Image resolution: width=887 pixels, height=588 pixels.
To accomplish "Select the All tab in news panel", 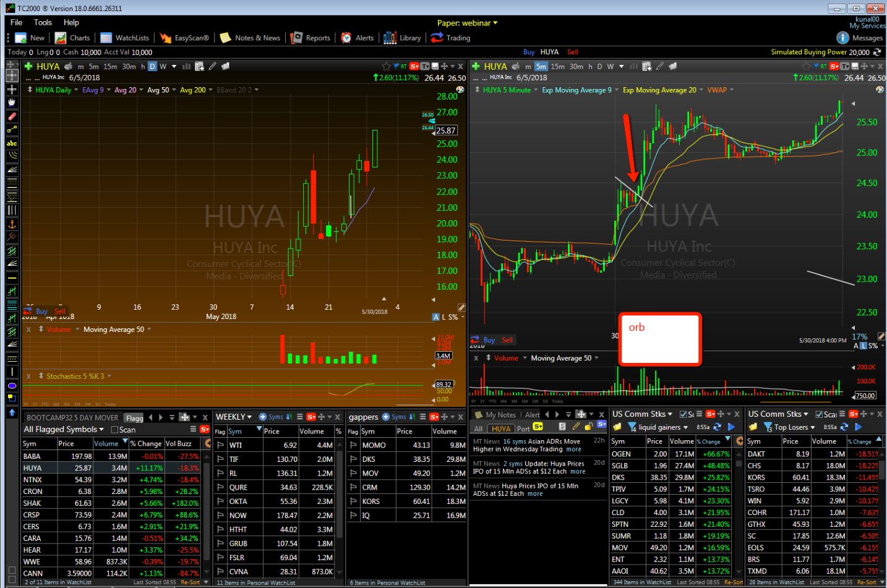I will (x=478, y=428).
